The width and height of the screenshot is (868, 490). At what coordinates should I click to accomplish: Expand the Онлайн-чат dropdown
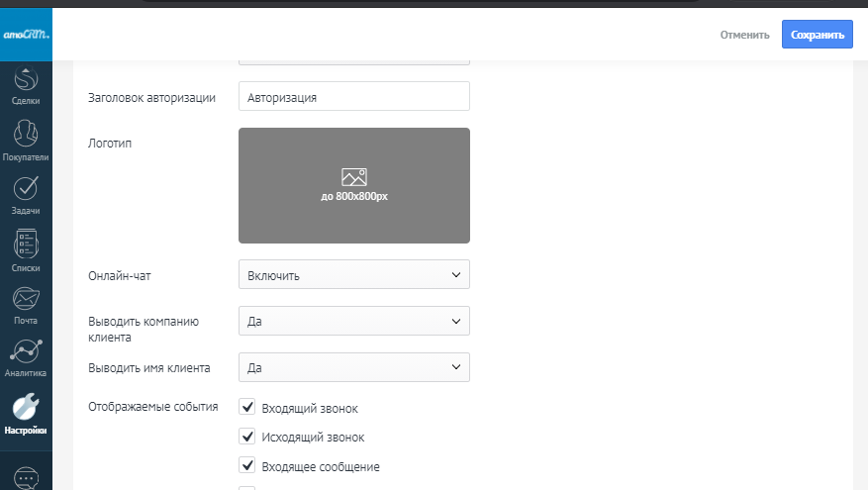click(x=353, y=274)
